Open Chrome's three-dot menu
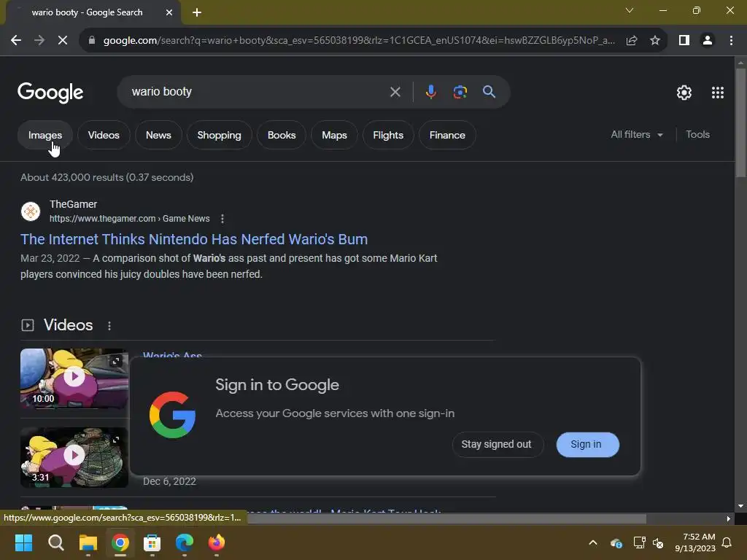The height and width of the screenshot is (560, 747). [x=731, y=41]
